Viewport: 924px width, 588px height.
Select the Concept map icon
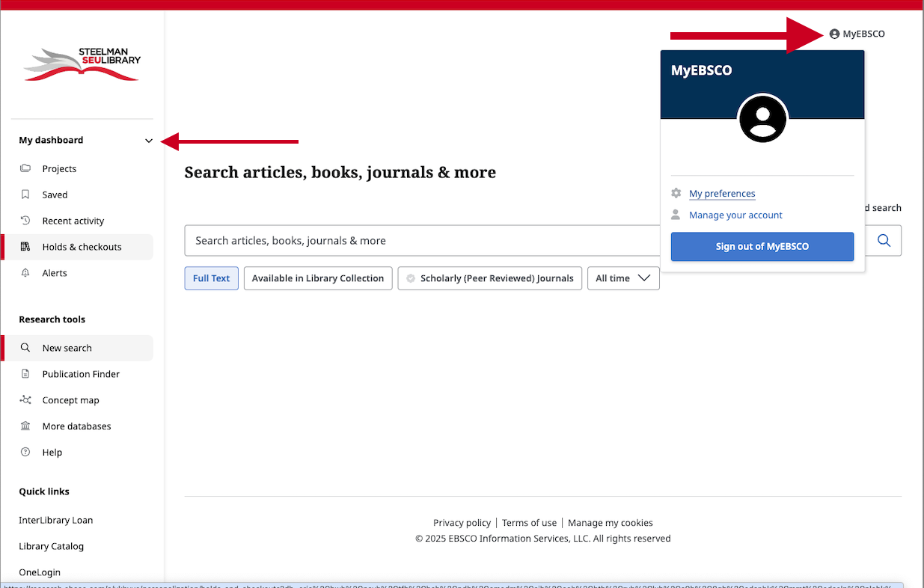25,399
